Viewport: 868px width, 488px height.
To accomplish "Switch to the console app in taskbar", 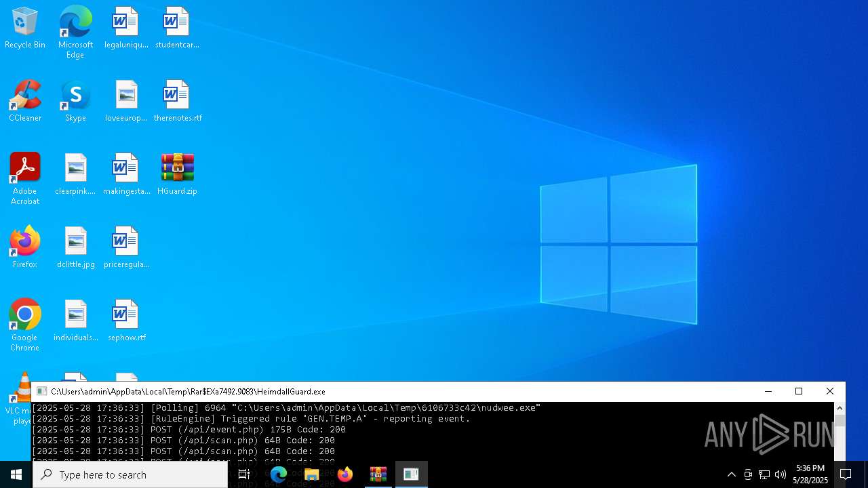I will [x=411, y=474].
